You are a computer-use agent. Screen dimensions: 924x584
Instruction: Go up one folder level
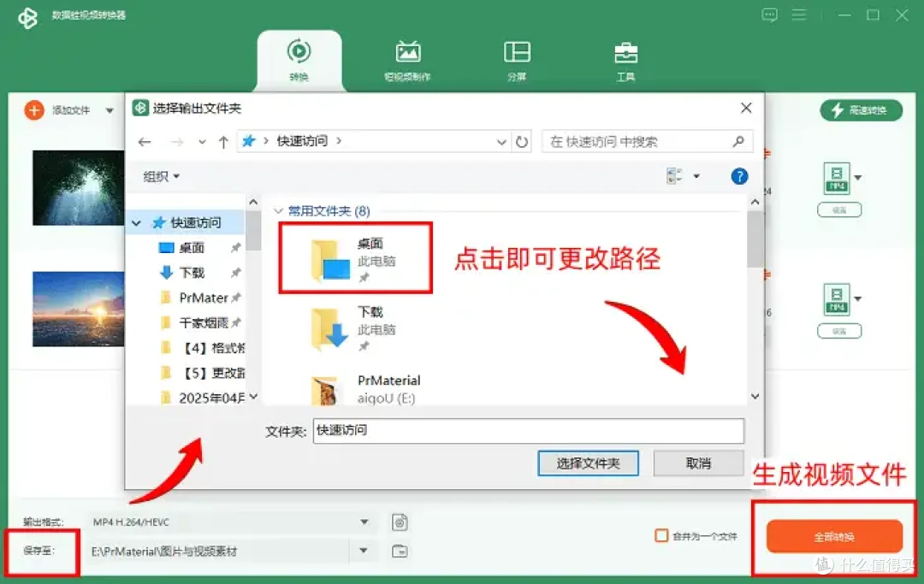click(x=223, y=142)
